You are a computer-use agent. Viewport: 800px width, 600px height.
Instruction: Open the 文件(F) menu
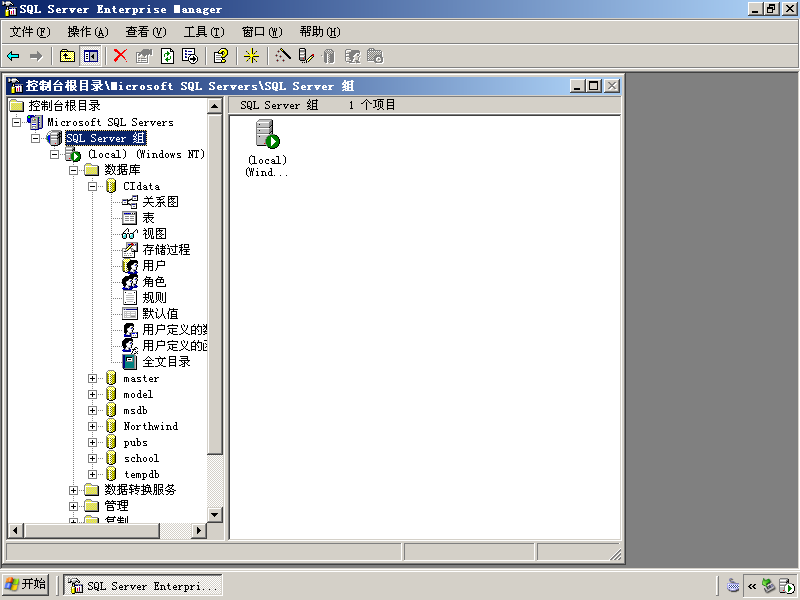pyautogui.click(x=30, y=32)
